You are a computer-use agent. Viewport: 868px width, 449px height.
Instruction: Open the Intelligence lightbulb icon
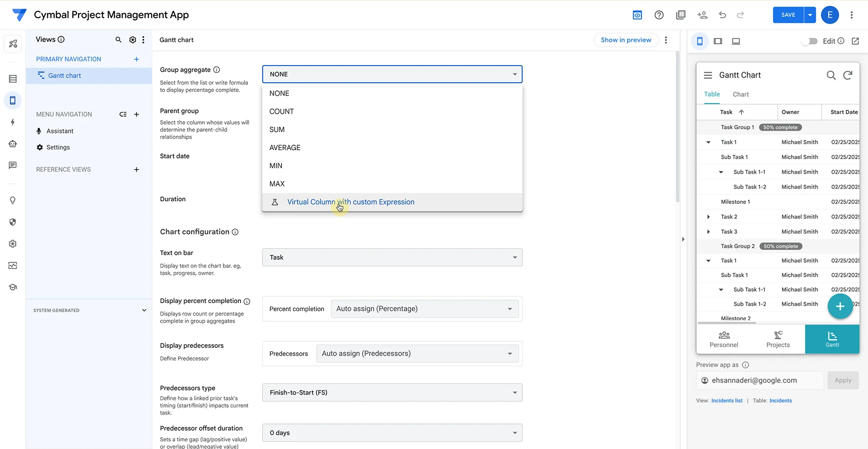tap(13, 200)
